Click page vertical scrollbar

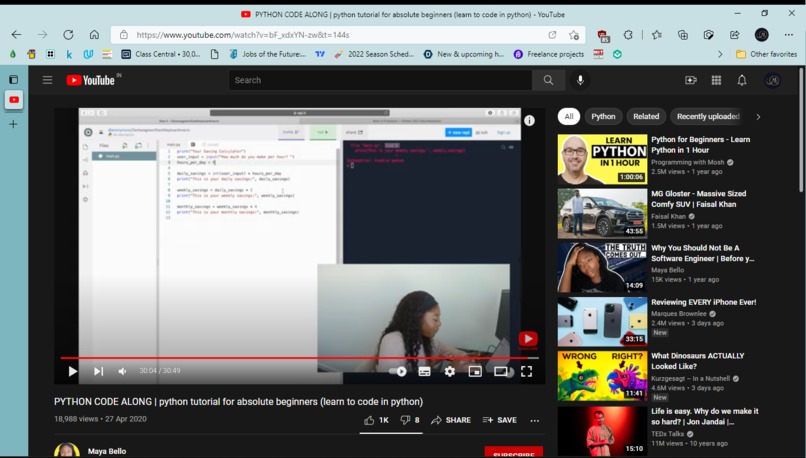(801, 130)
